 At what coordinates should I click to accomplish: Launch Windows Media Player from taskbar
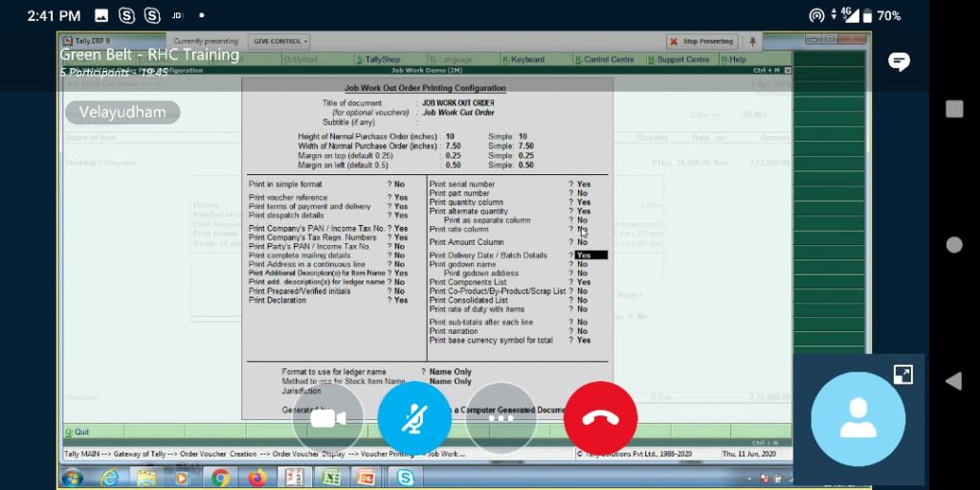[182, 479]
